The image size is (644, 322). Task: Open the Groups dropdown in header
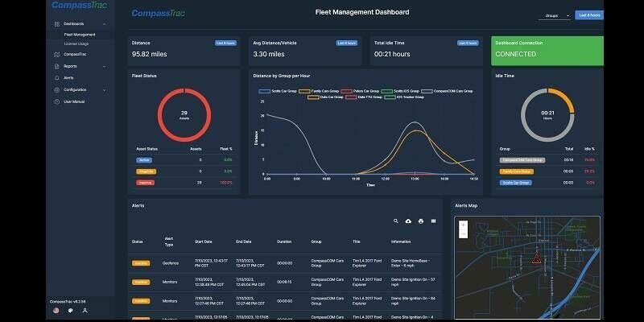coord(555,15)
